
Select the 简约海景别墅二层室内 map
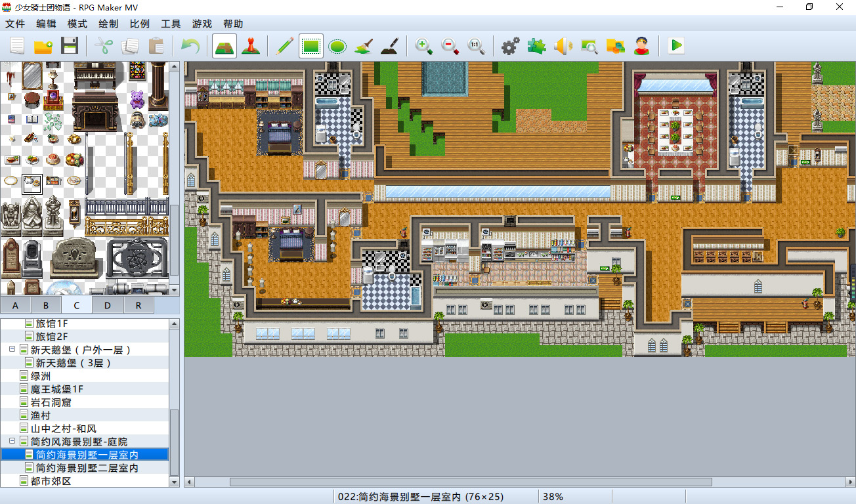87,468
